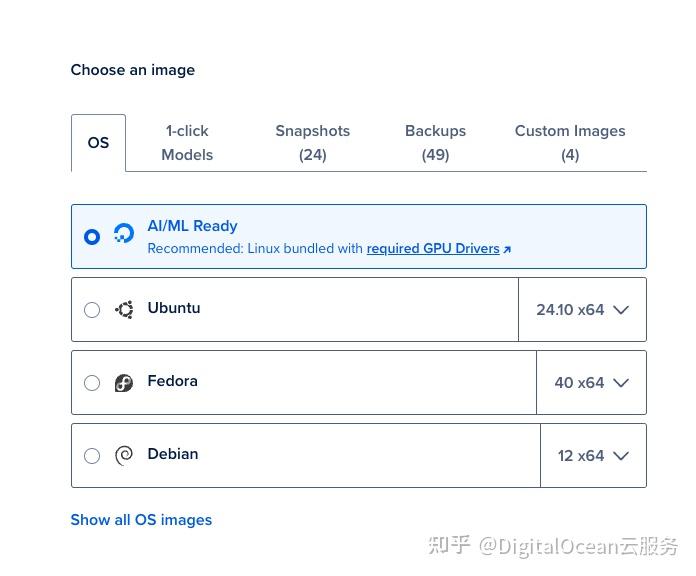Select the Ubuntu radio button

(x=92, y=310)
